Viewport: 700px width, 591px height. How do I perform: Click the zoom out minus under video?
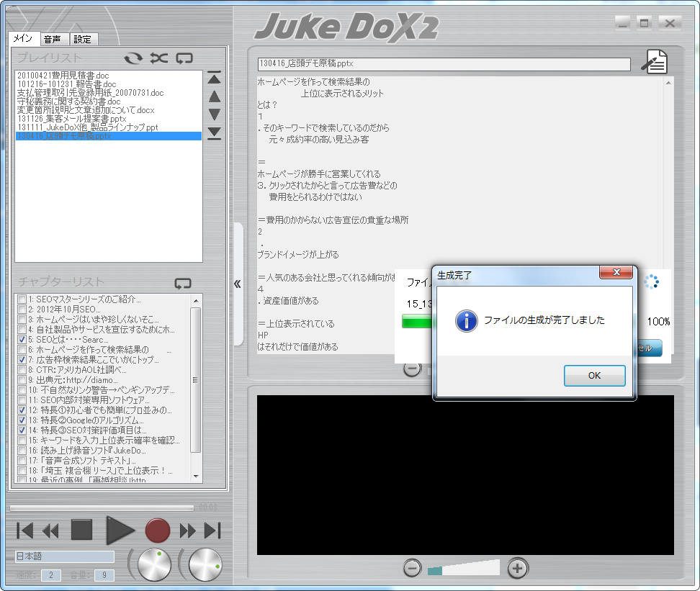[x=412, y=568]
